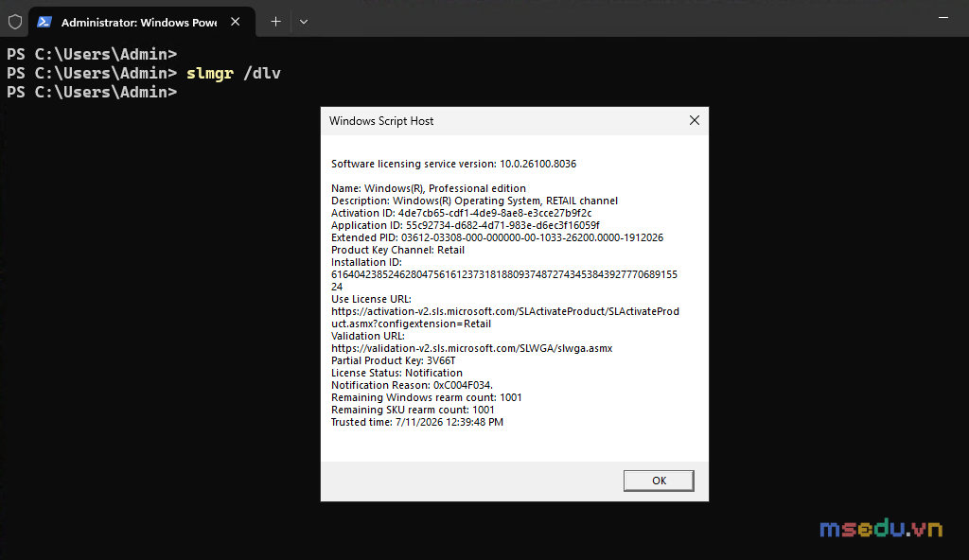The width and height of the screenshot is (969, 560).
Task: Close the Administrator PowerShell tab
Action: click(x=235, y=22)
